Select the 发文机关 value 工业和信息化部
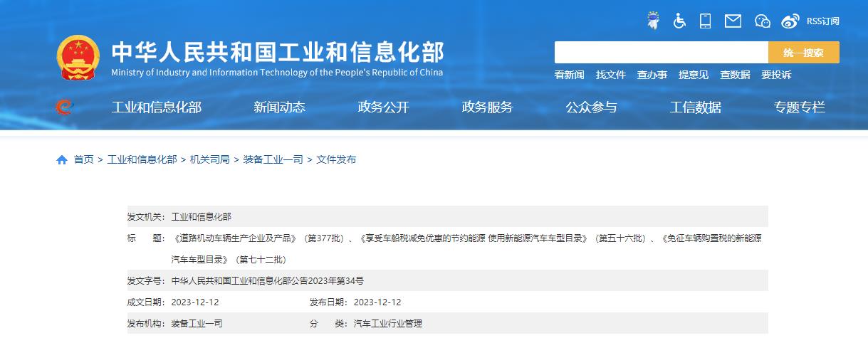Screen dimensions: 868x343 [x=202, y=216]
